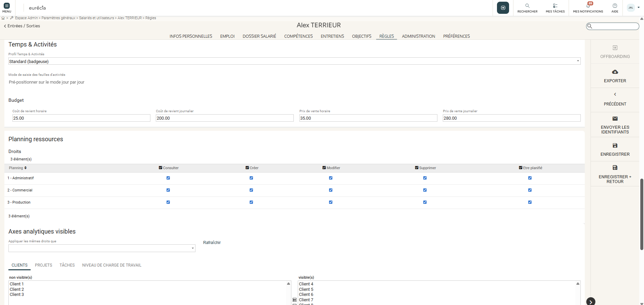
Task: Click the Aide help icon
Action: 615,6
